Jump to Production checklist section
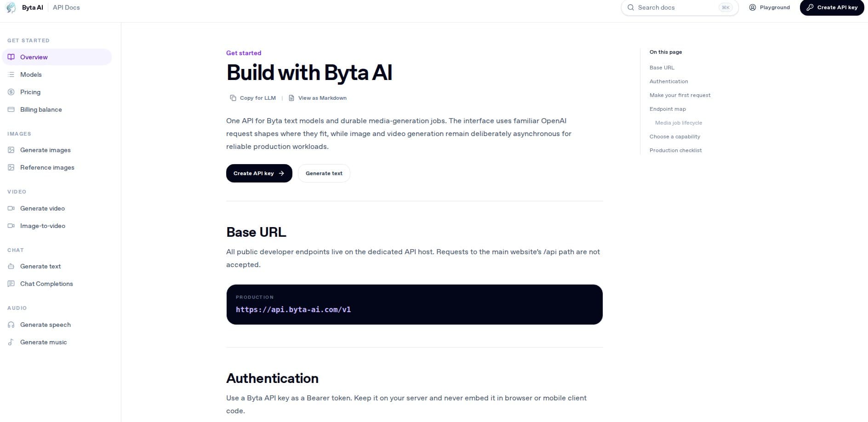Viewport: 868px width, 422px height. 676,150
